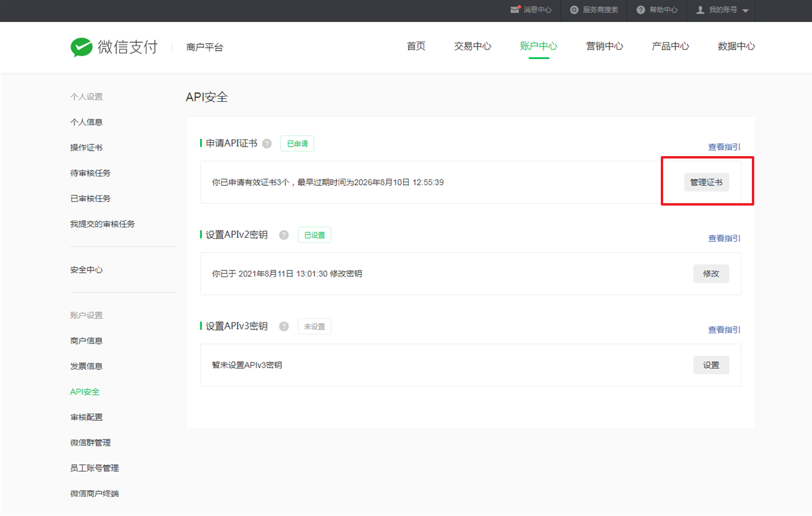Open 查看指引 link for APIv2密钥
812x516 pixels.
pyautogui.click(x=724, y=238)
